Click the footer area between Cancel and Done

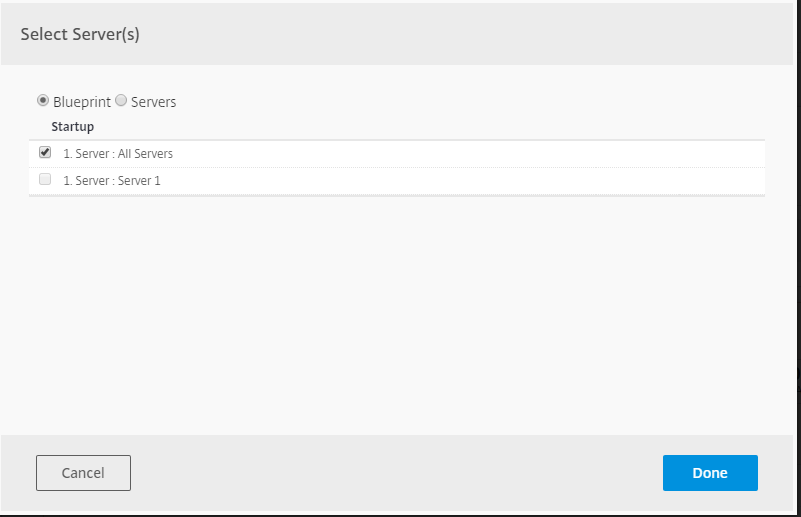(x=400, y=473)
